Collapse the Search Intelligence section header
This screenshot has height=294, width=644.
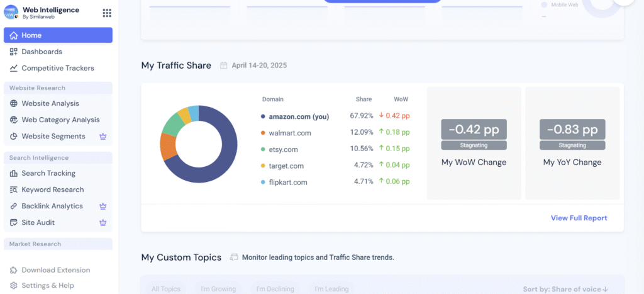[x=58, y=158]
